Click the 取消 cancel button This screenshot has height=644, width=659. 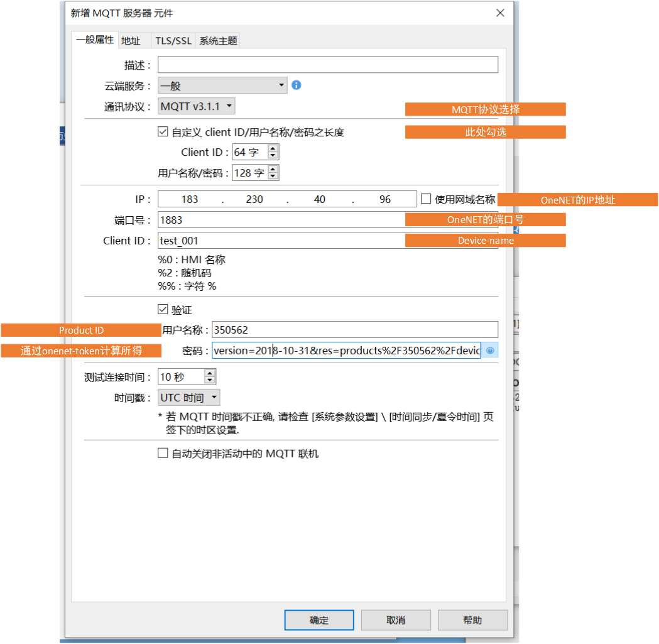click(x=396, y=620)
